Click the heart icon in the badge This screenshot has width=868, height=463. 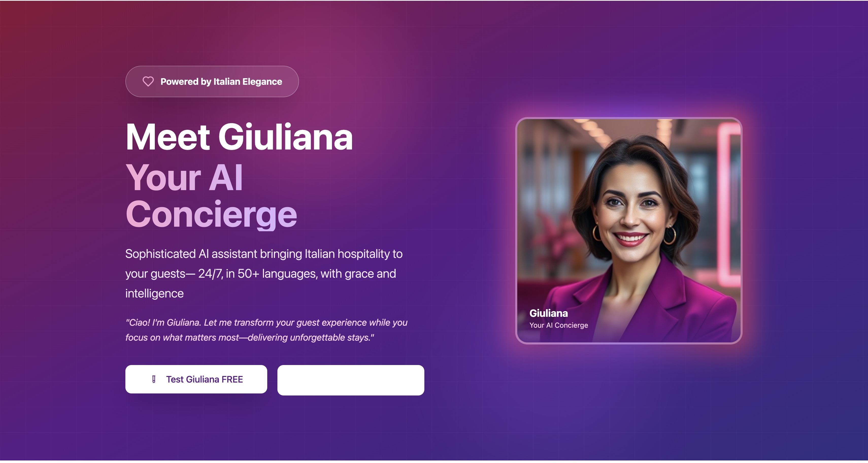[x=148, y=81]
